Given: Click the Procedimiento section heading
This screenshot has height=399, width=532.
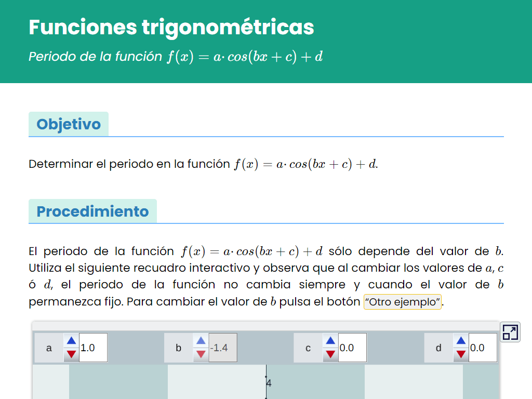Looking at the screenshot, I should [x=92, y=211].
